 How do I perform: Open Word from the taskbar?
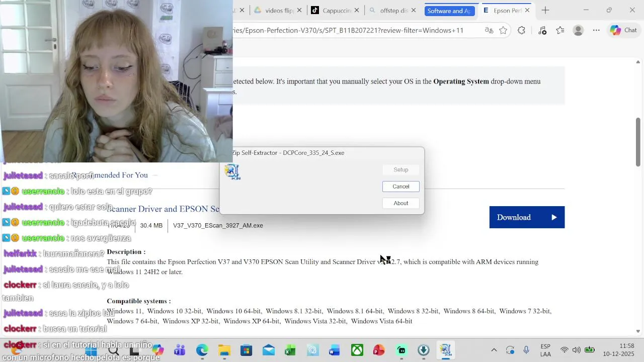pos(335,350)
